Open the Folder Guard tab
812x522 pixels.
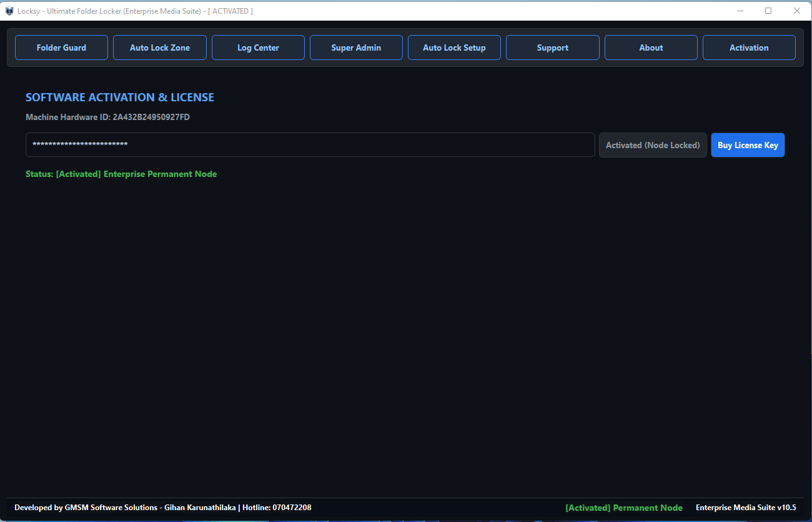click(61, 48)
